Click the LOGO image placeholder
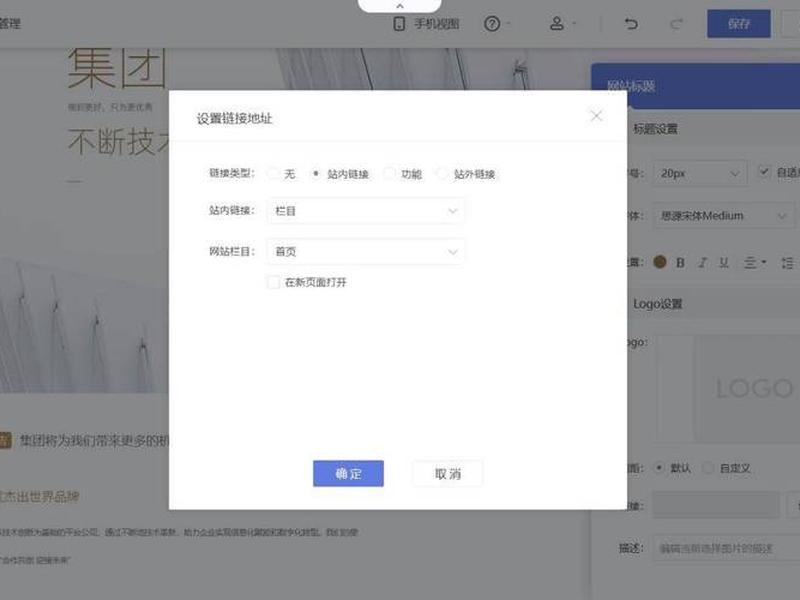 [x=747, y=389]
